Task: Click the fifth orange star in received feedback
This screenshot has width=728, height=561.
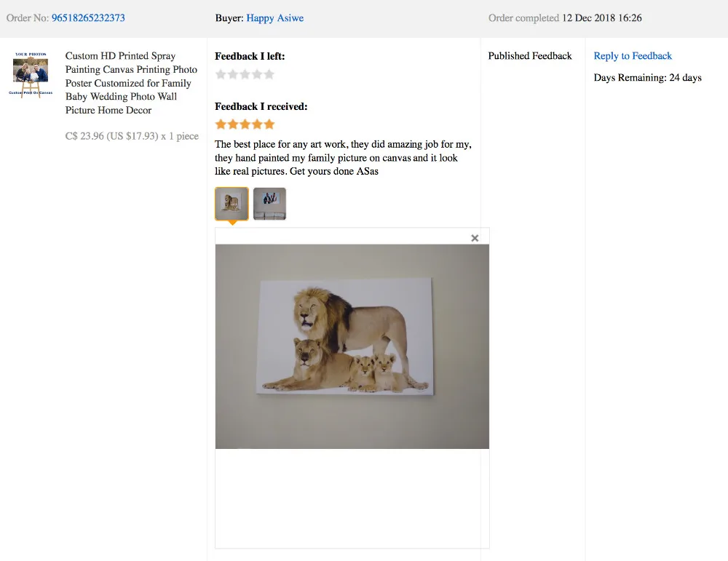Action: (x=269, y=124)
